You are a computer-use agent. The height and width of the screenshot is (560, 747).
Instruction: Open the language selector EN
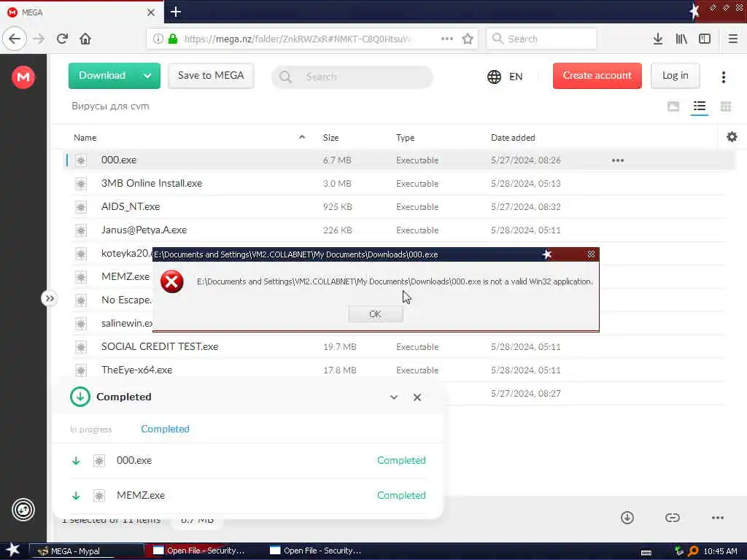point(516,77)
